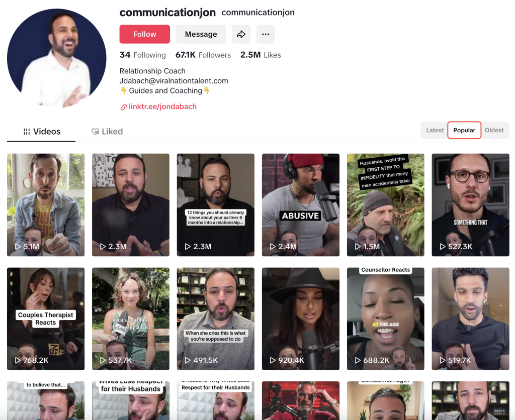The image size is (515, 420).
Task: Open the linktr.ee/jondabach link
Action: [x=162, y=107]
